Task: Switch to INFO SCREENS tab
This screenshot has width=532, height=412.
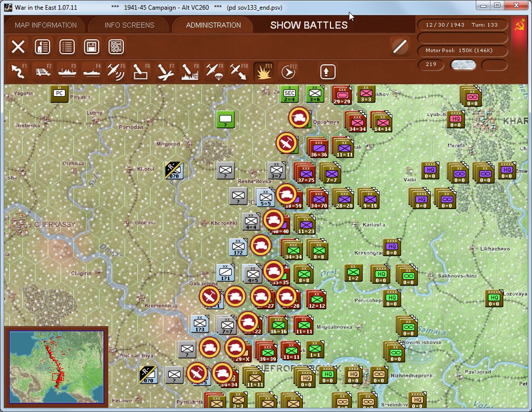Action: [129, 25]
